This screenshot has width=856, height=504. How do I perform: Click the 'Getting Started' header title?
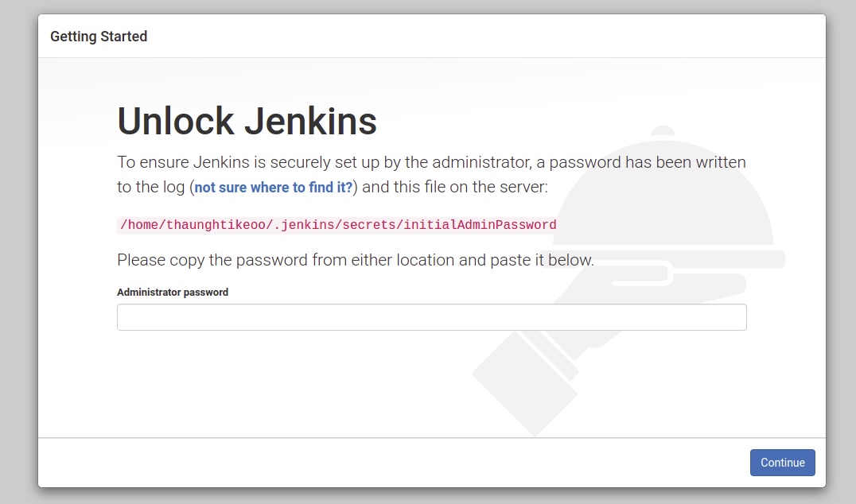(99, 36)
